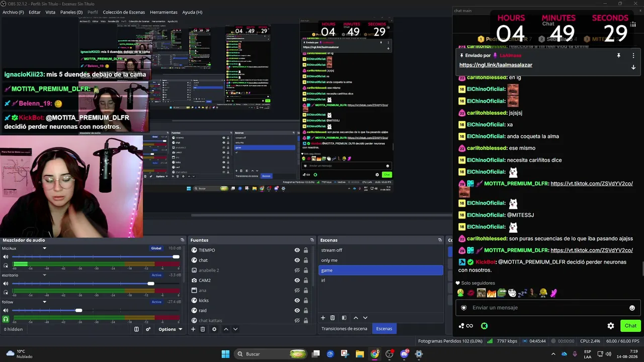
Task: Toggle monitoring icon for Mic/Aux
Action: pyautogui.click(x=6, y=265)
